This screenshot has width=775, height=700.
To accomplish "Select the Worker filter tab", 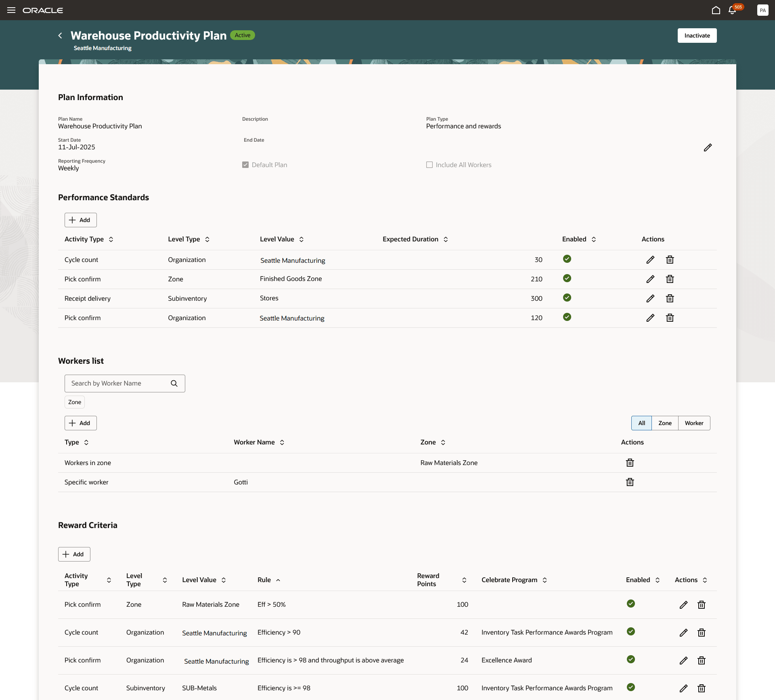I will click(694, 423).
